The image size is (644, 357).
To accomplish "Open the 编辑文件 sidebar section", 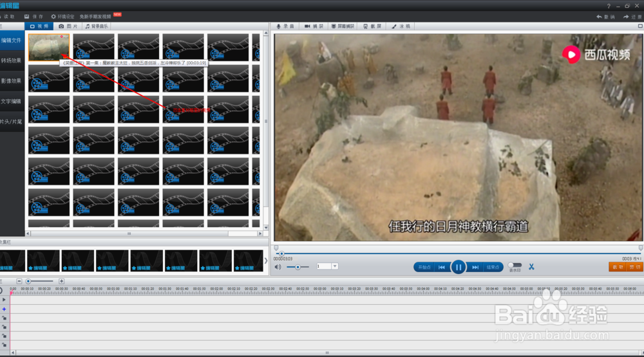I will click(x=12, y=41).
